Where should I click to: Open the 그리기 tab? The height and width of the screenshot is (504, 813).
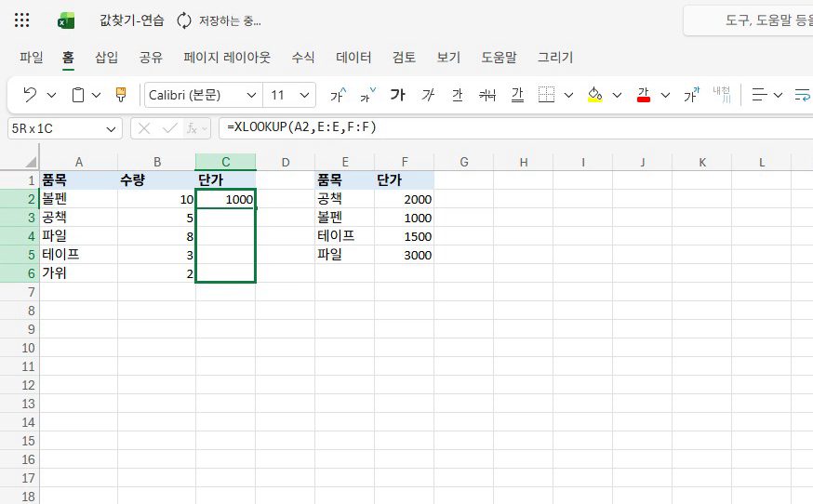pos(554,57)
